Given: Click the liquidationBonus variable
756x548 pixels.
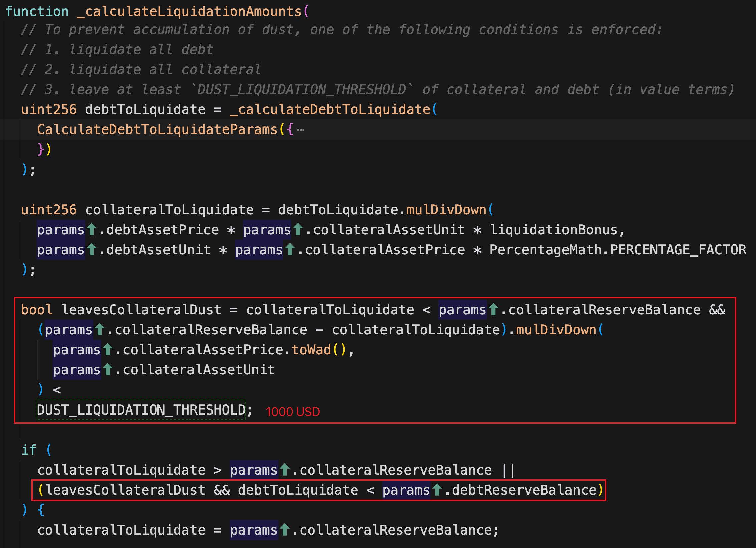Looking at the screenshot, I should pyautogui.click(x=554, y=230).
